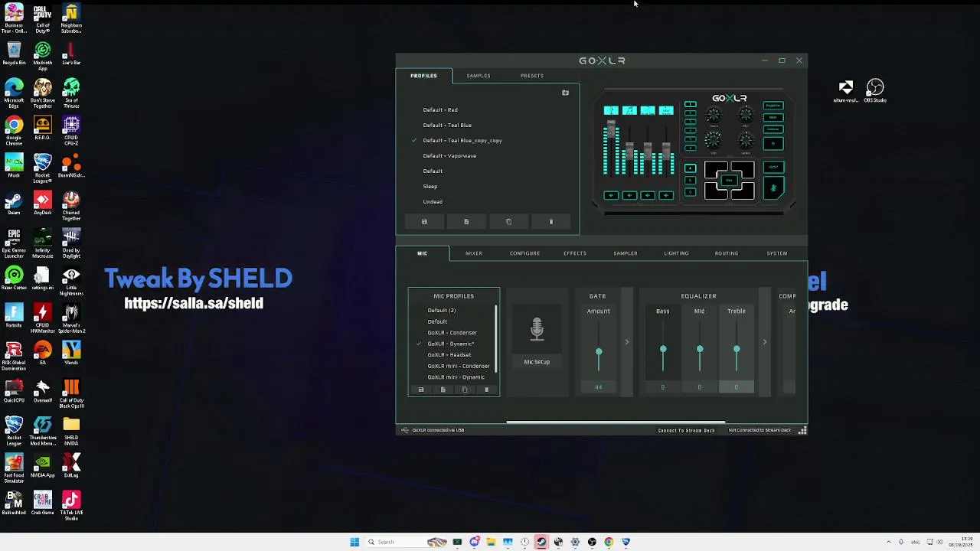Click the Mic Setup button
Image resolution: width=980 pixels, height=551 pixels.
[x=537, y=362]
